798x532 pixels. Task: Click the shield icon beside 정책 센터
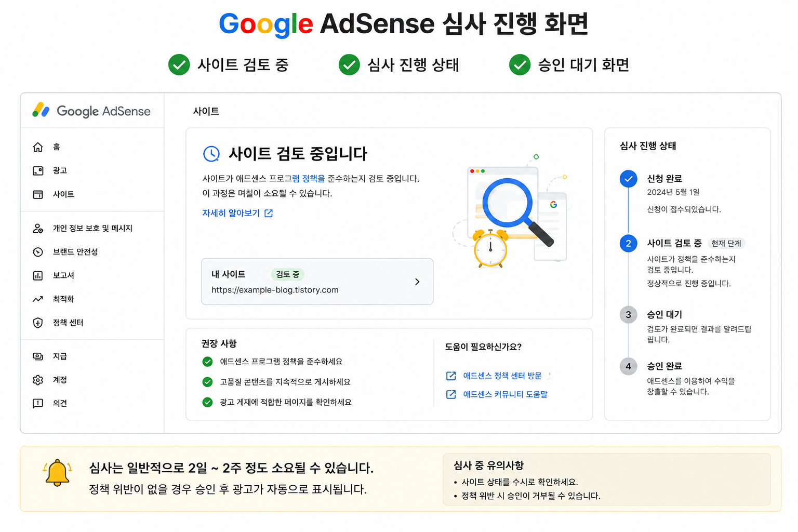point(38,323)
